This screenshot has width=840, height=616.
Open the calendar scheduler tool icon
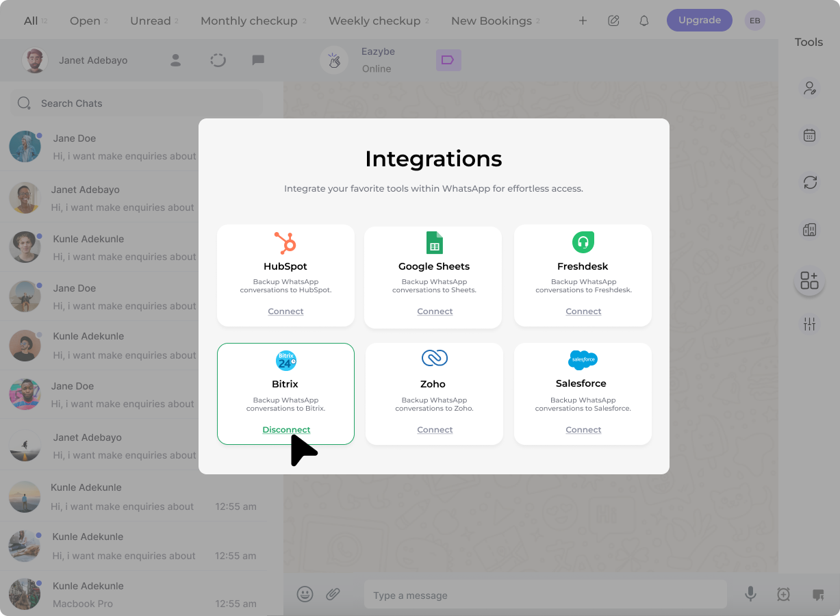(x=810, y=135)
